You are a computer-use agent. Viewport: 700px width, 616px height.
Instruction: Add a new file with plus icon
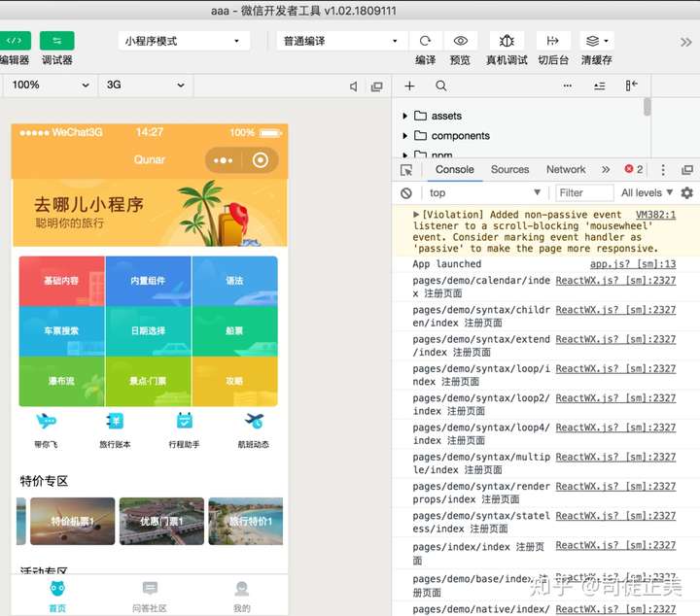pyautogui.click(x=409, y=86)
